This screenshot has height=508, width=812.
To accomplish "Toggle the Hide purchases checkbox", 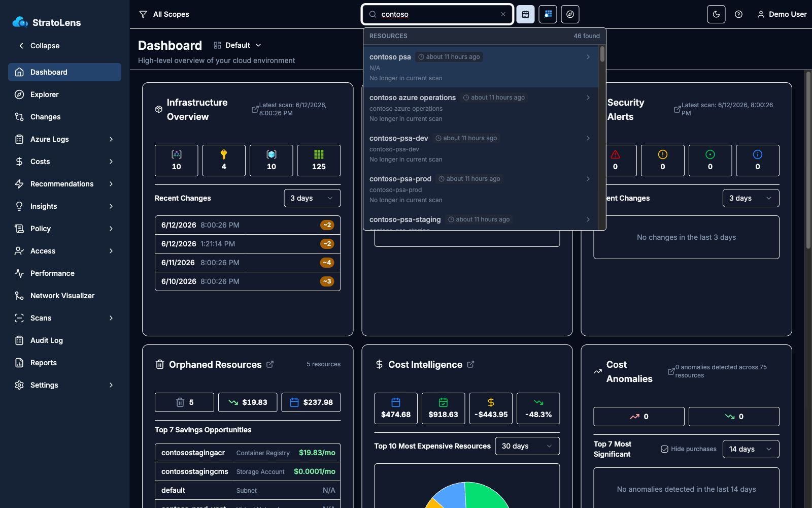I will click(x=664, y=449).
